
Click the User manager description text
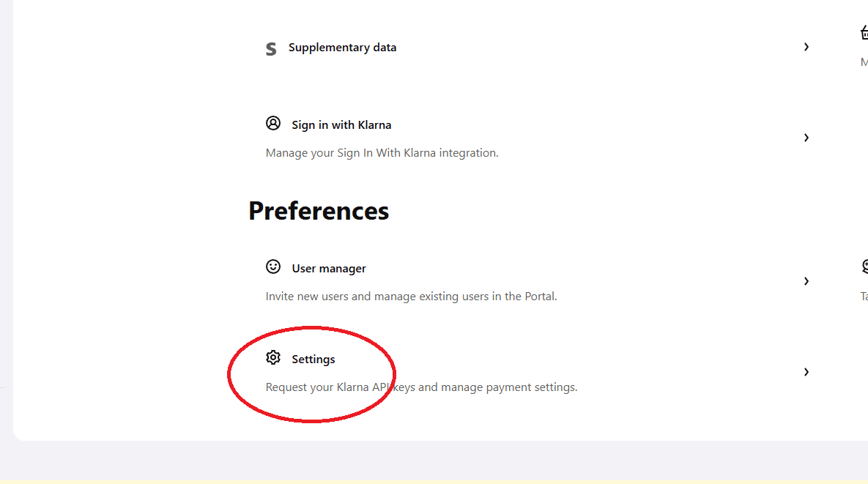411,296
